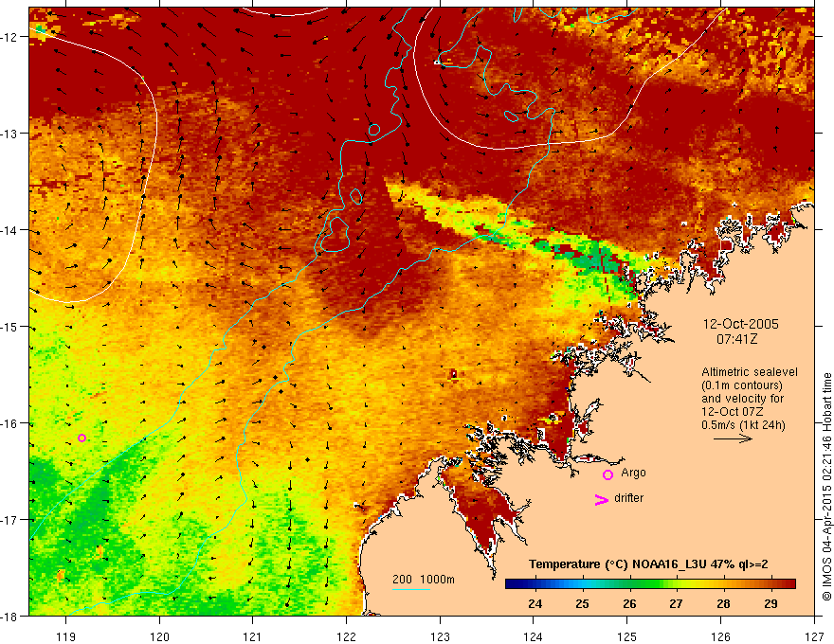
Task: Click the latitude axis label -15
Action: coord(10,327)
